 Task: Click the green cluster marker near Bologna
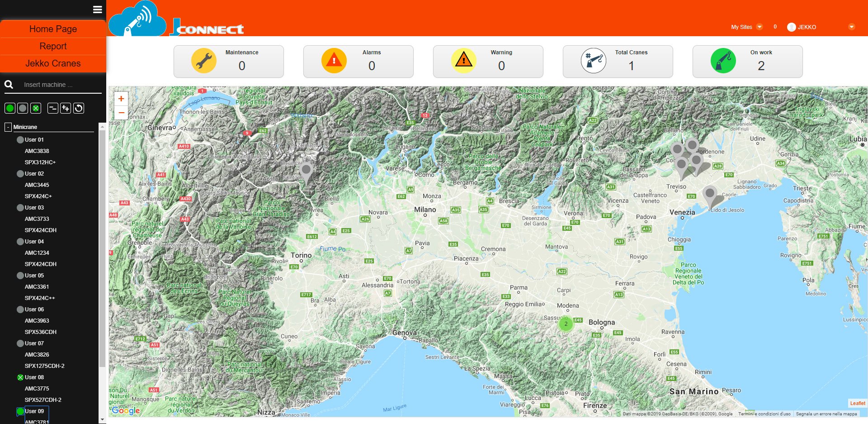(x=566, y=324)
